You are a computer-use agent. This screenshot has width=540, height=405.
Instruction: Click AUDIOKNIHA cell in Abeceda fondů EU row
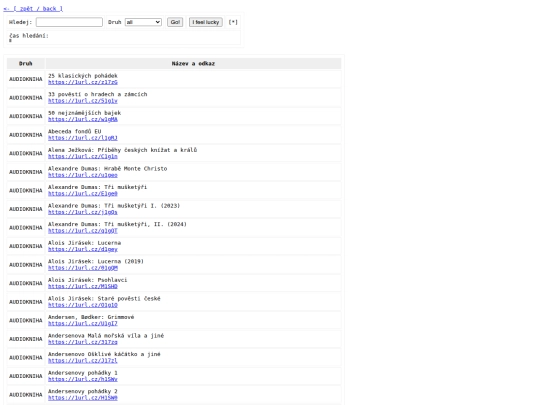tap(25, 135)
